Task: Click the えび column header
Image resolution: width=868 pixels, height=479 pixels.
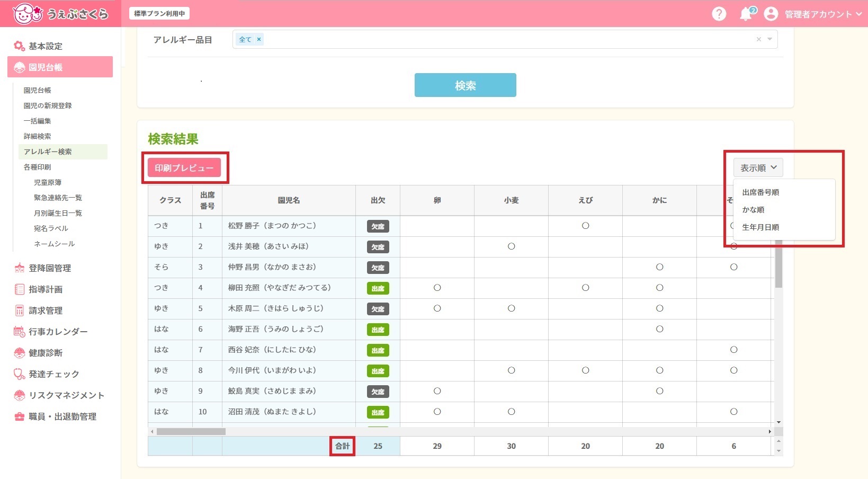Action: tap(585, 200)
